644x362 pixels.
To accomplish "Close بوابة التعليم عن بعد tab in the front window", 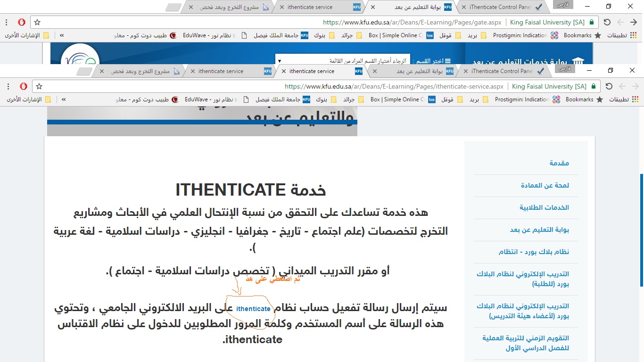I will (x=375, y=71).
